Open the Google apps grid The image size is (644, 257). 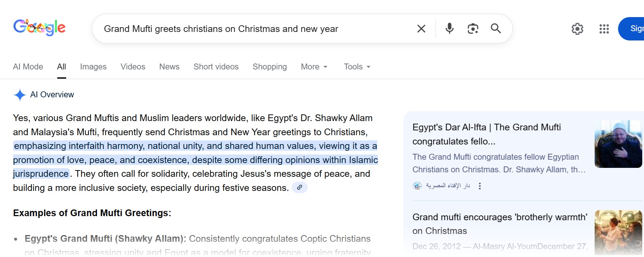[604, 29]
